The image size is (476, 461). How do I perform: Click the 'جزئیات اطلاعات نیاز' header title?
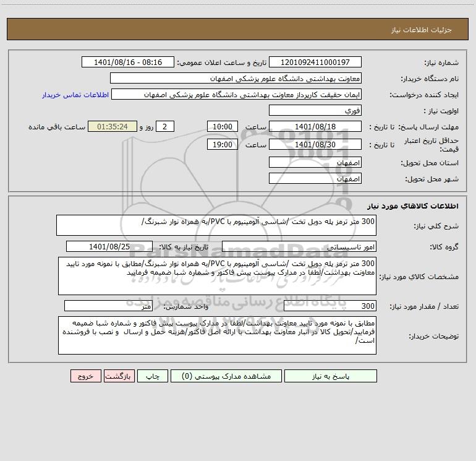(x=422, y=30)
